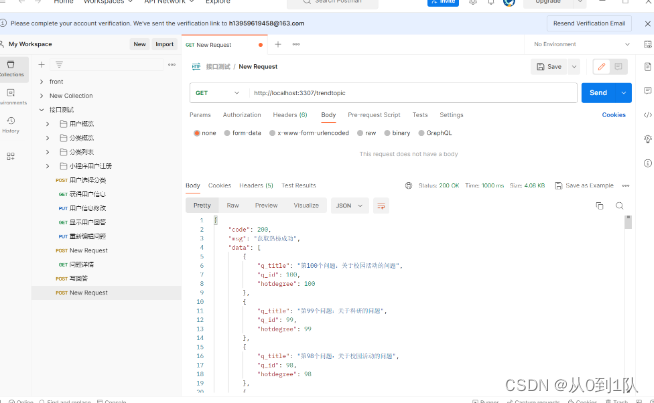Click the globe network icon next to Status
Viewport: 654px width, 403px height.
click(408, 186)
